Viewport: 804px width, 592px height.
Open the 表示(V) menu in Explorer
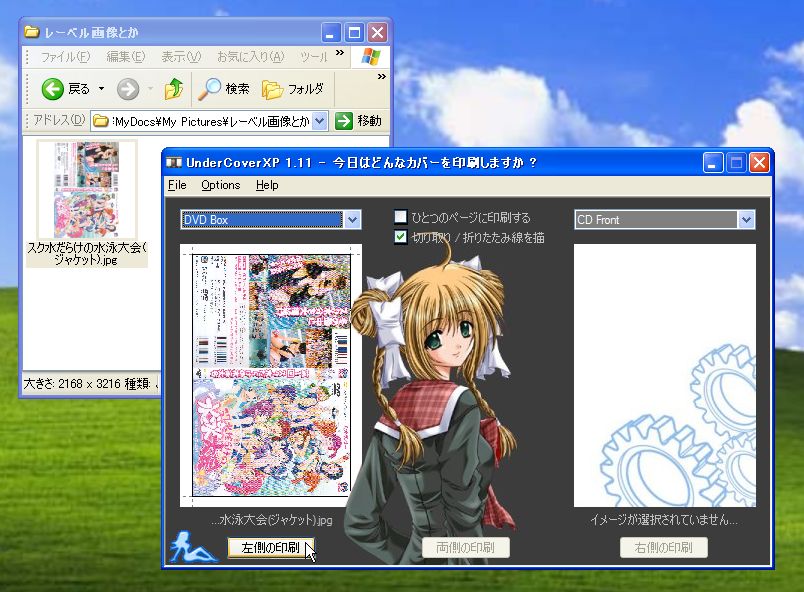[x=181, y=56]
